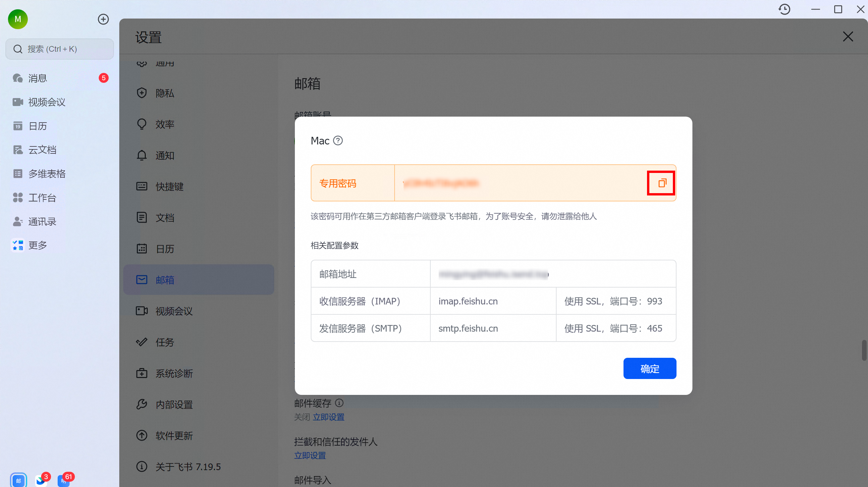
Task: Close the settings panel with X
Action: click(848, 36)
